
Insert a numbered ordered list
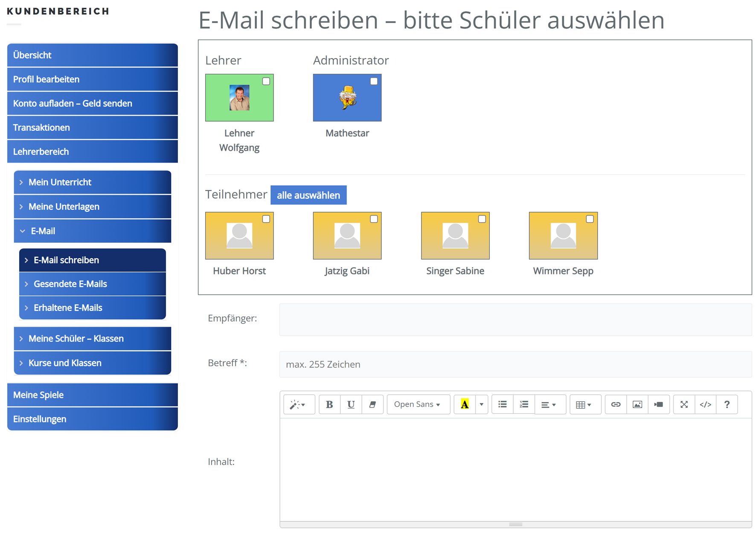coord(524,404)
